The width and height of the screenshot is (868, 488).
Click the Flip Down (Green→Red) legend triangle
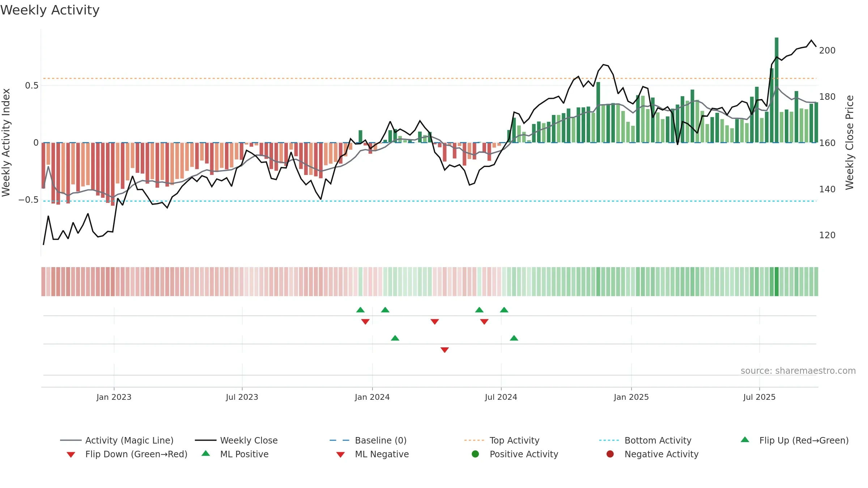(x=71, y=454)
